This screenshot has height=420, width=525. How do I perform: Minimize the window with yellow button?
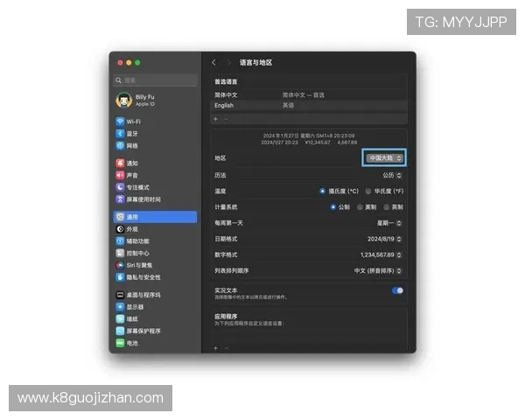[129, 63]
